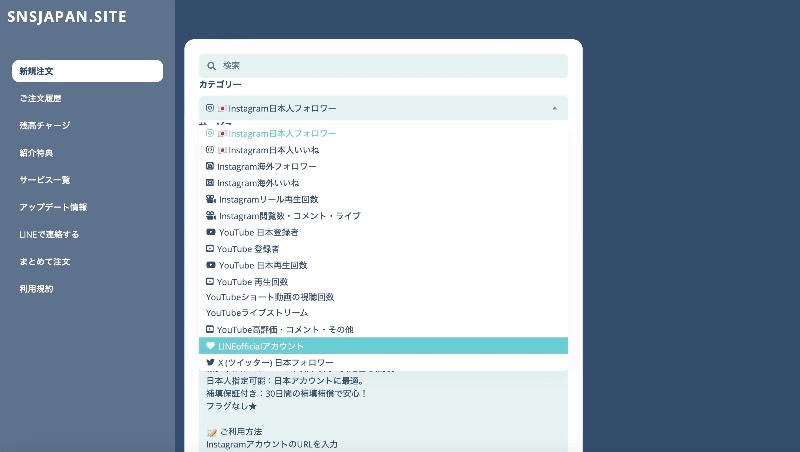Click YouTube icon beside YouTube高評価・コメント・その他

210,329
